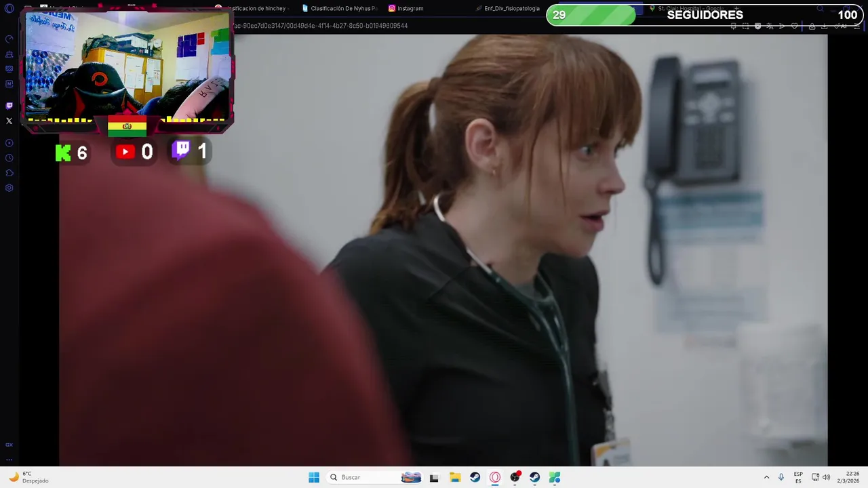Click the Bolivia flag on overlay
Viewport: 868px width, 488px height.
pos(127,127)
